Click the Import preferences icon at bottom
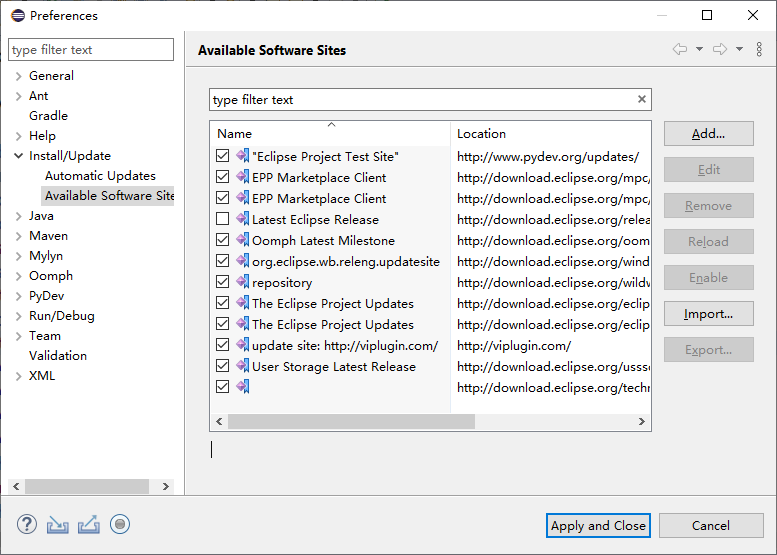 (58, 524)
